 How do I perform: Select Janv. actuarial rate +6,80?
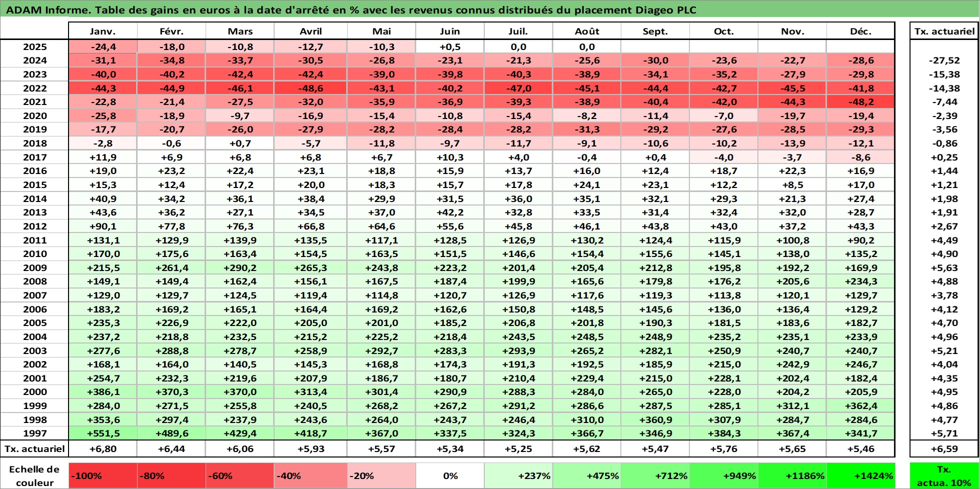tap(103, 448)
